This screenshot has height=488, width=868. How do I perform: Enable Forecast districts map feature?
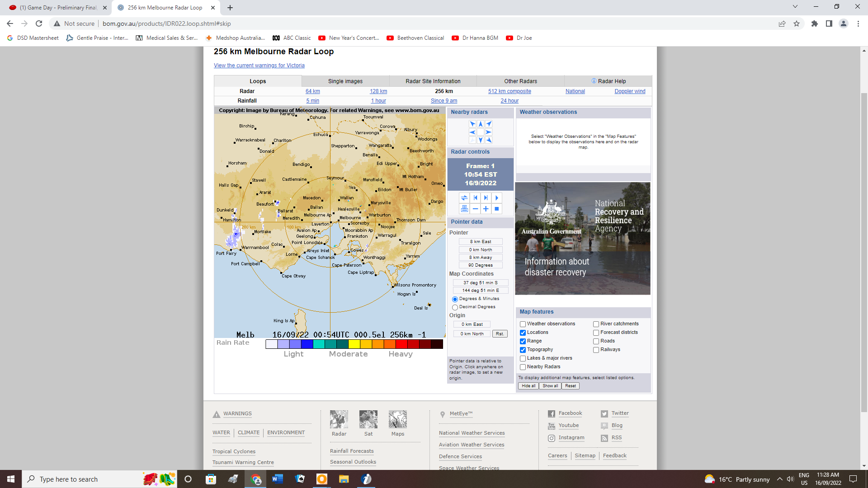[596, 333]
